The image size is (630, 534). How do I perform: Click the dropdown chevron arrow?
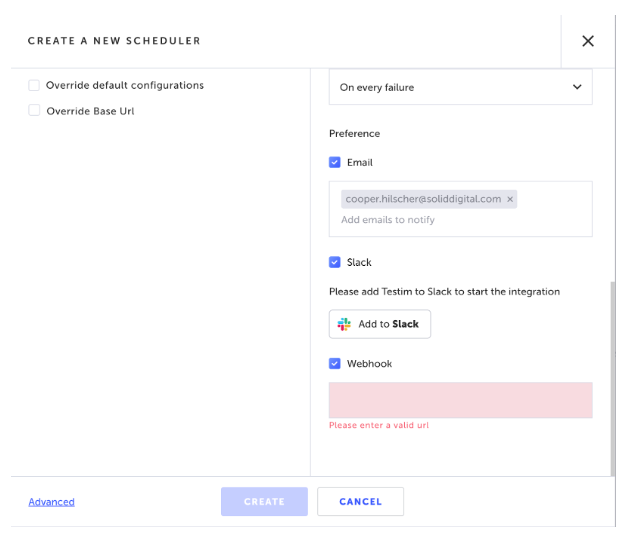[577, 87]
